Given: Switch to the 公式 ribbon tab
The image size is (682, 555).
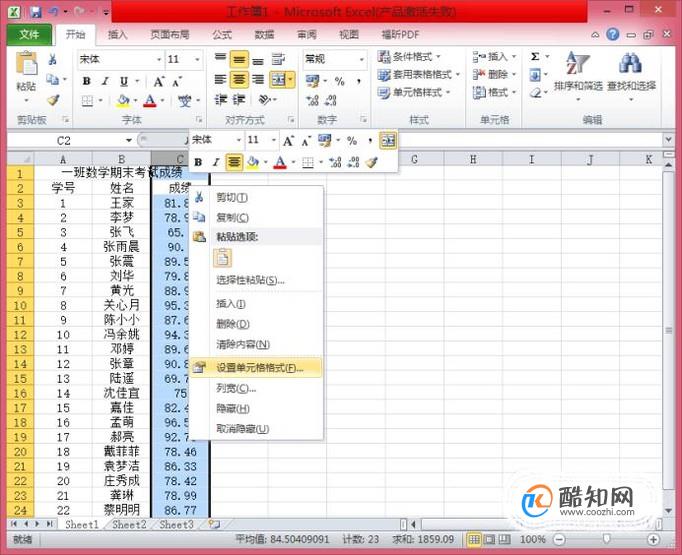Looking at the screenshot, I should point(222,35).
